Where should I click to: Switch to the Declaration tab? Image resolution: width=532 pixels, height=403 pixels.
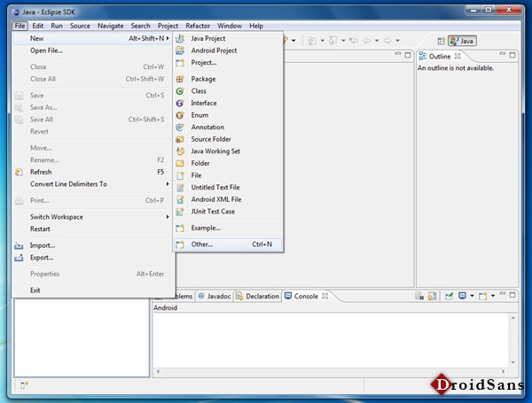[258, 297]
